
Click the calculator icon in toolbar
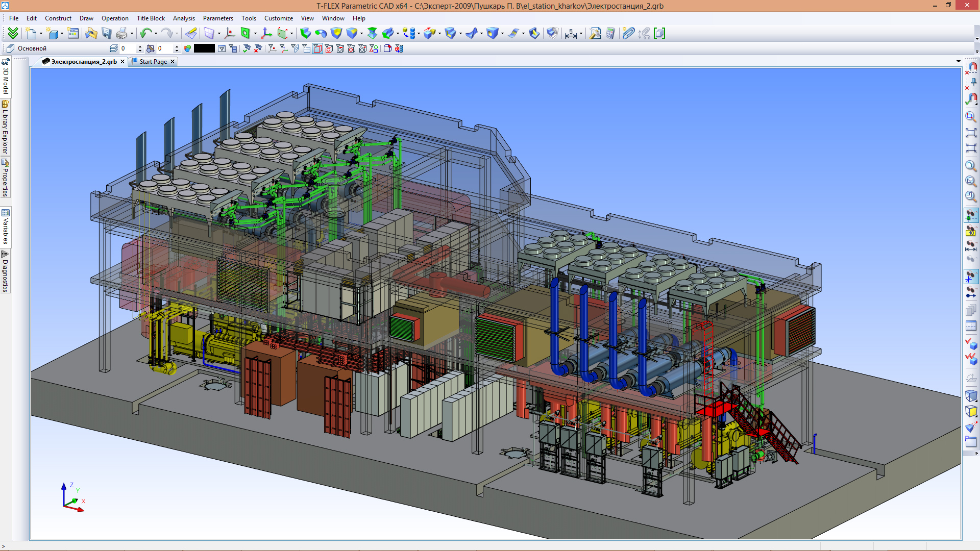pyautogui.click(x=610, y=34)
